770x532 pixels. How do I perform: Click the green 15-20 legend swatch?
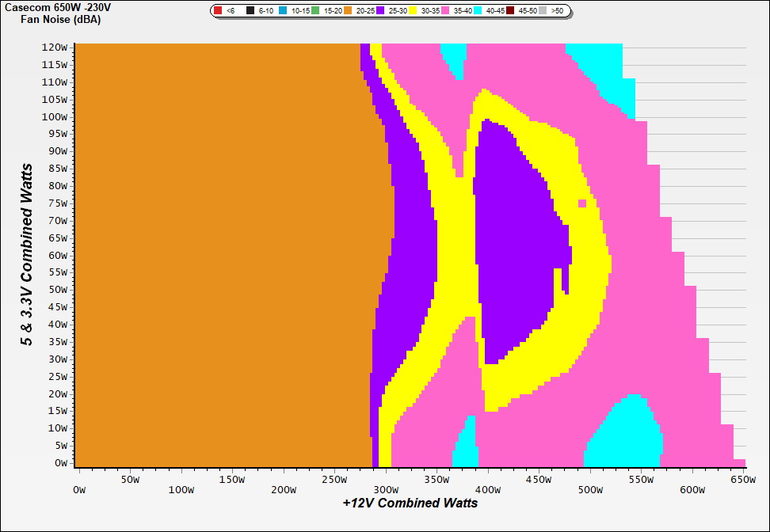316,11
